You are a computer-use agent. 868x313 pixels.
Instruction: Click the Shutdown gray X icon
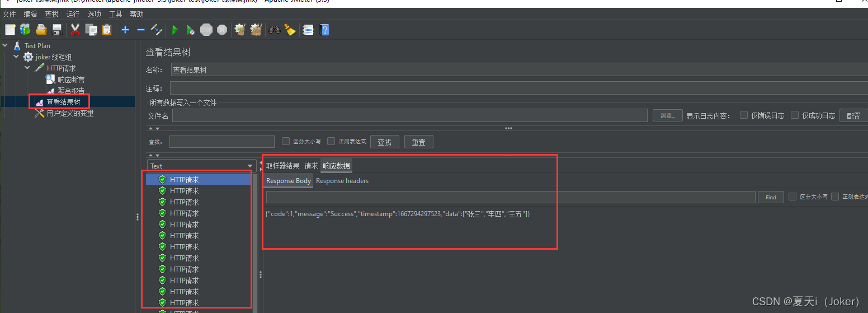(x=222, y=30)
